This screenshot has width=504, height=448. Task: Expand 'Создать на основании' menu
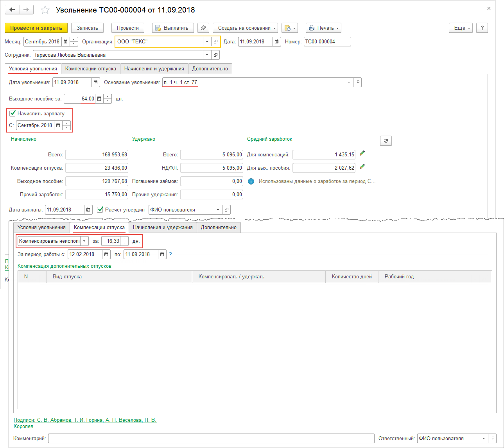(x=245, y=28)
